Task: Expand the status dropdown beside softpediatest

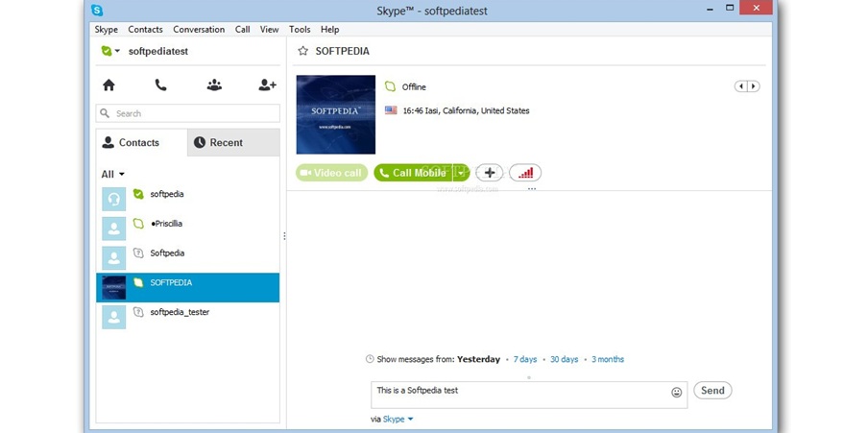Action: 117,52
